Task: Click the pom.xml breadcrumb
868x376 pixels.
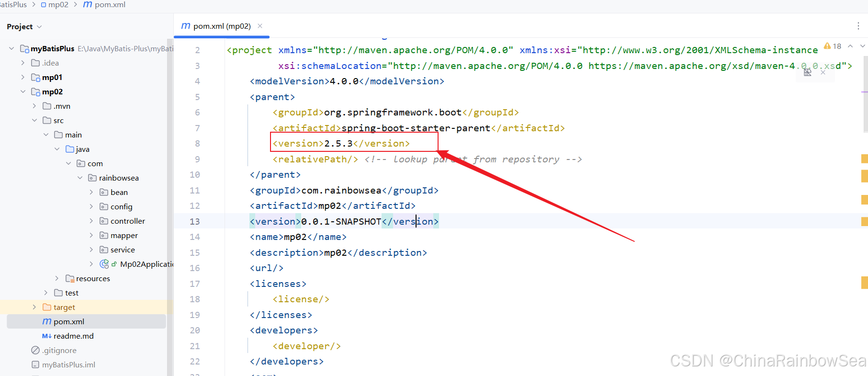Action: 110,5
